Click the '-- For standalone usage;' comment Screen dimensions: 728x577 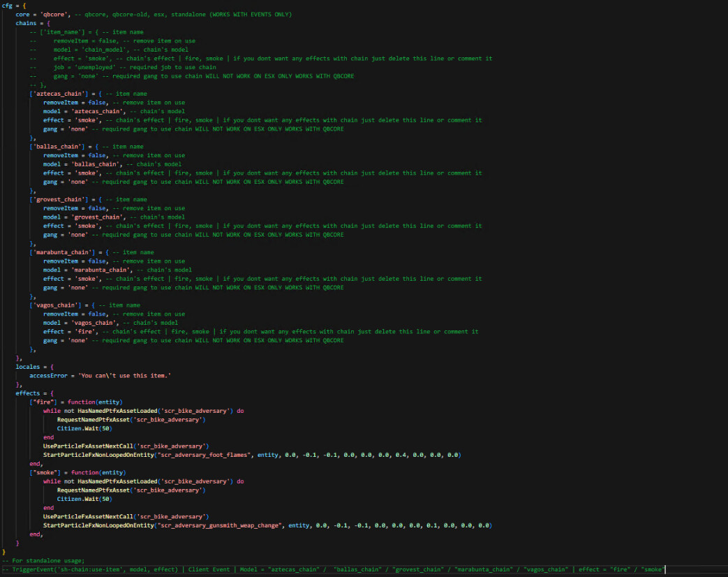(43, 561)
